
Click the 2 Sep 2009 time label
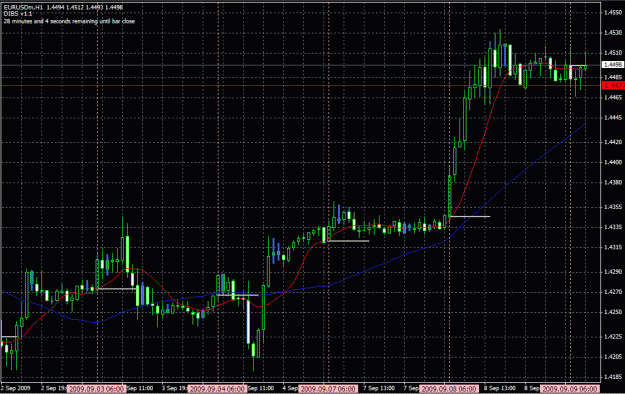coord(16,388)
